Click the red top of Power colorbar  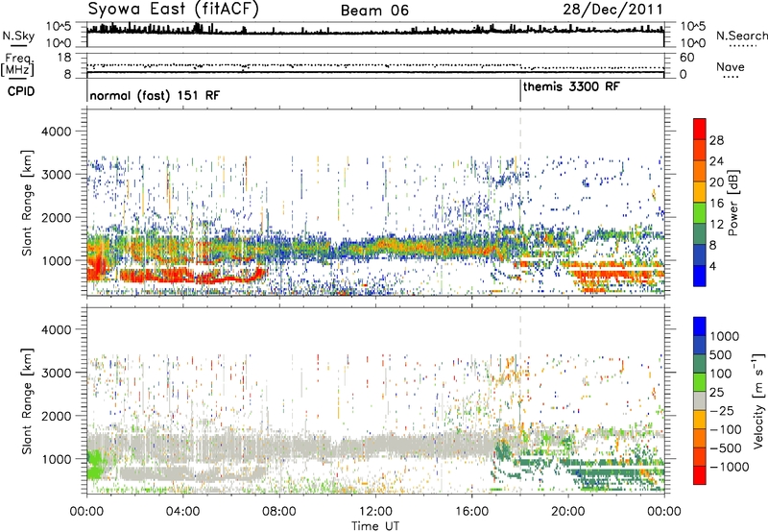[x=700, y=127]
